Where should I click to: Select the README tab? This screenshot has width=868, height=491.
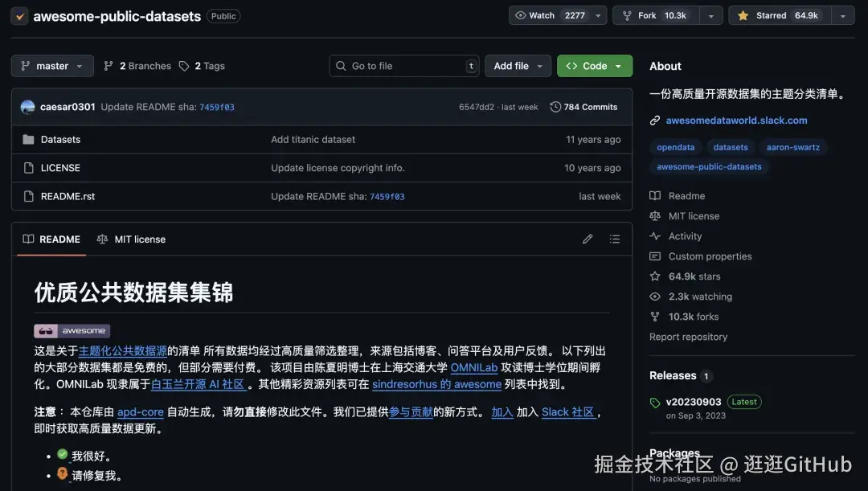pyautogui.click(x=51, y=239)
